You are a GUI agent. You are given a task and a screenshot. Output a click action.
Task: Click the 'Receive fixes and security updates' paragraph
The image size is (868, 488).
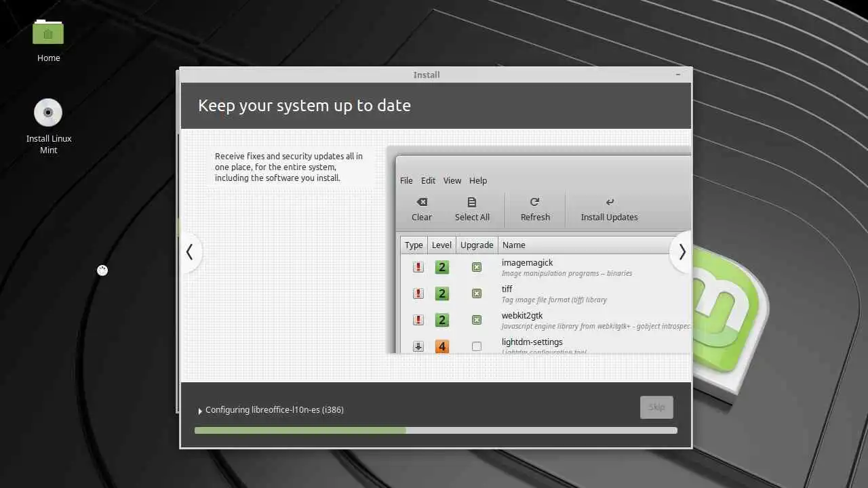(289, 167)
